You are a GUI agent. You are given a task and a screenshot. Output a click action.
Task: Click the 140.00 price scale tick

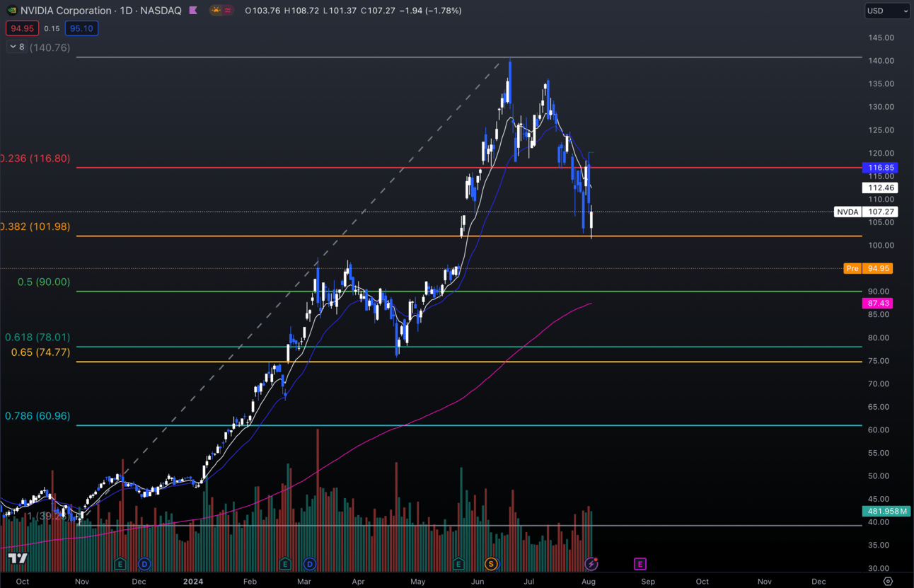pyautogui.click(x=881, y=61)
